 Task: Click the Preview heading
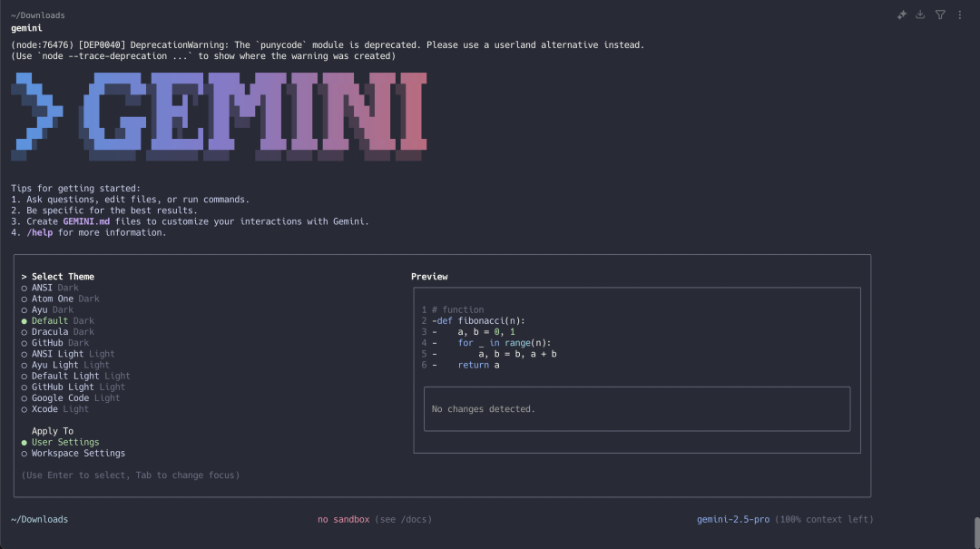pos(429,277)
